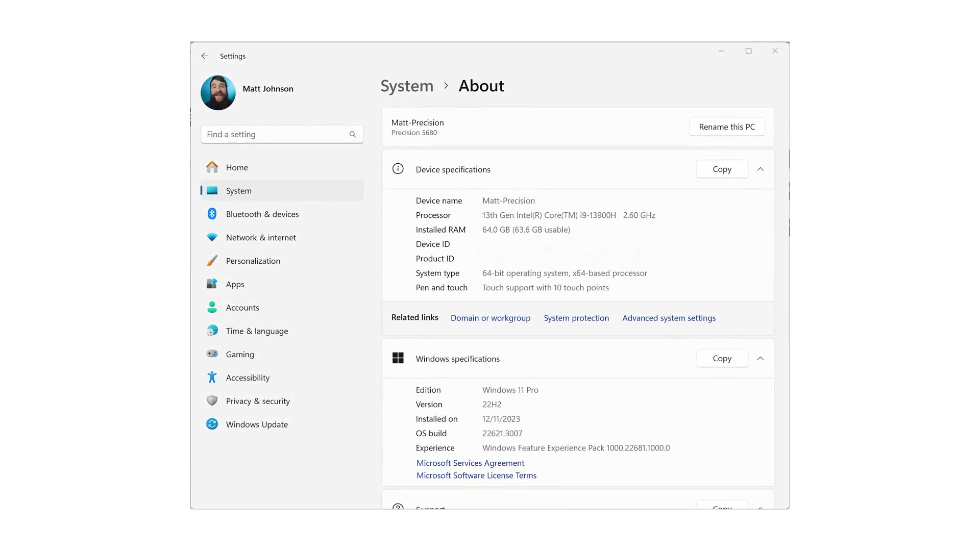Copy the Device specifications
980x551 pixels.
[x=722, y=169]
